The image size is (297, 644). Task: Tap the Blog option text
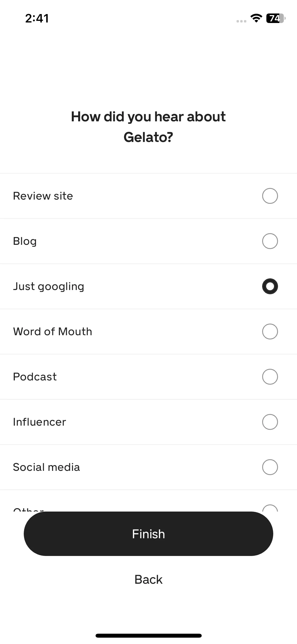pyautogui.click(x=25, y=241)
